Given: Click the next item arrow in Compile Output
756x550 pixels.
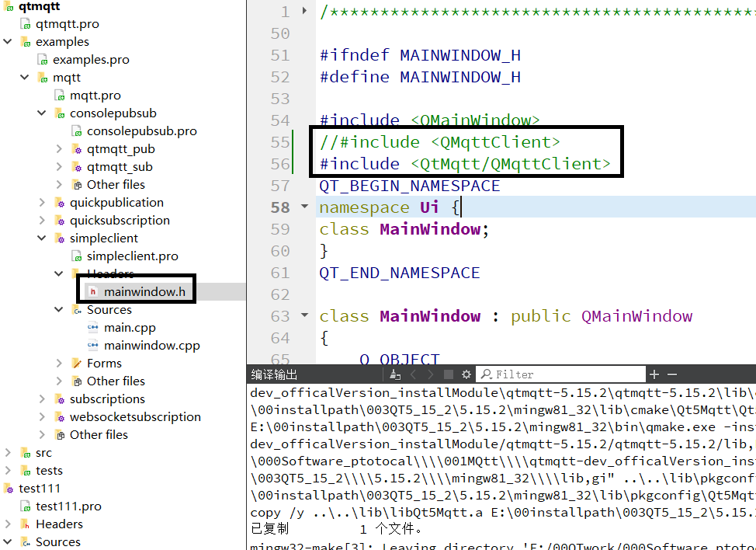Looking at the screenshot, I should tap(430, 374).
